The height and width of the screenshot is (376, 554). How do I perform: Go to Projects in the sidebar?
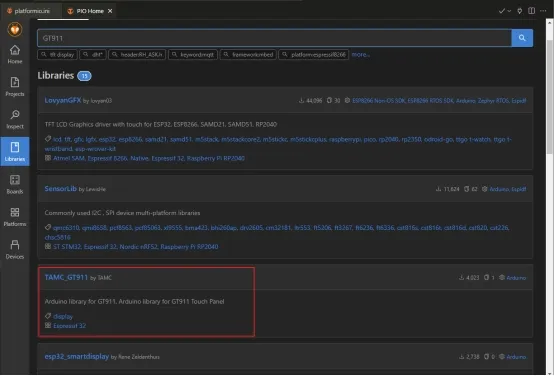15,87
